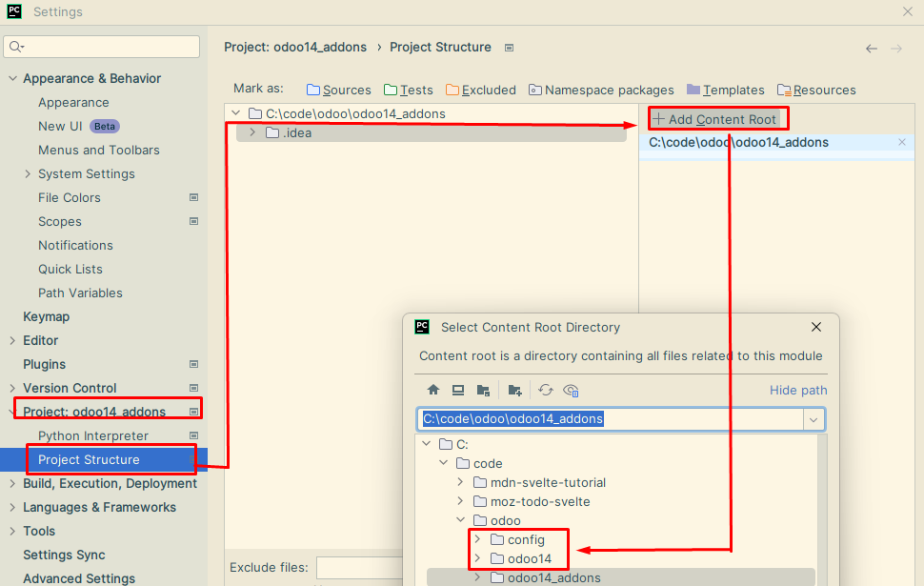Expand Languages & Frameworks section
The image size is (924, 586).
point(13,507)
